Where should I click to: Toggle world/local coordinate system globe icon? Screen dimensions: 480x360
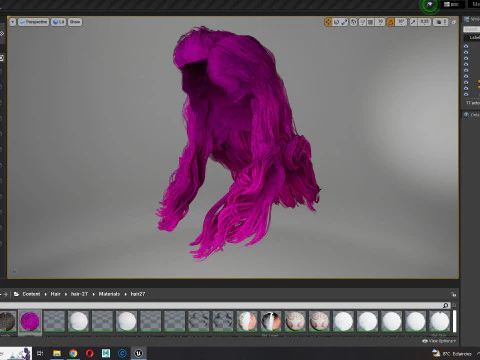(x=354, y=22)
